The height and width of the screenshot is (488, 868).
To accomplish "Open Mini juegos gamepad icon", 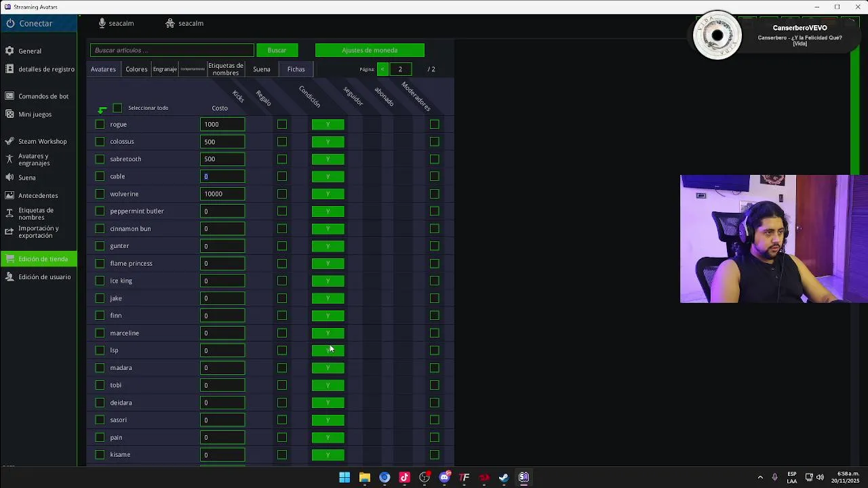I will click(x=9, y=114).
